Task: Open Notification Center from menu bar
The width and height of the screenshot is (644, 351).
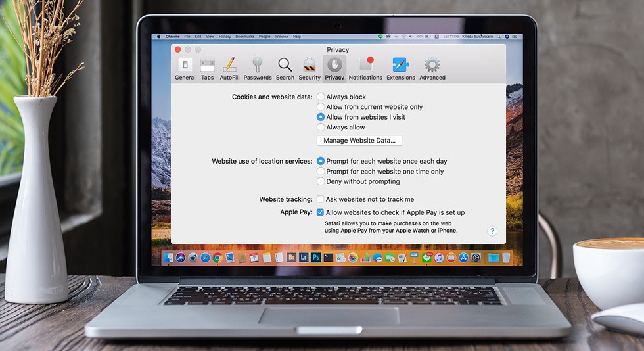Action: tap(515, 37)
